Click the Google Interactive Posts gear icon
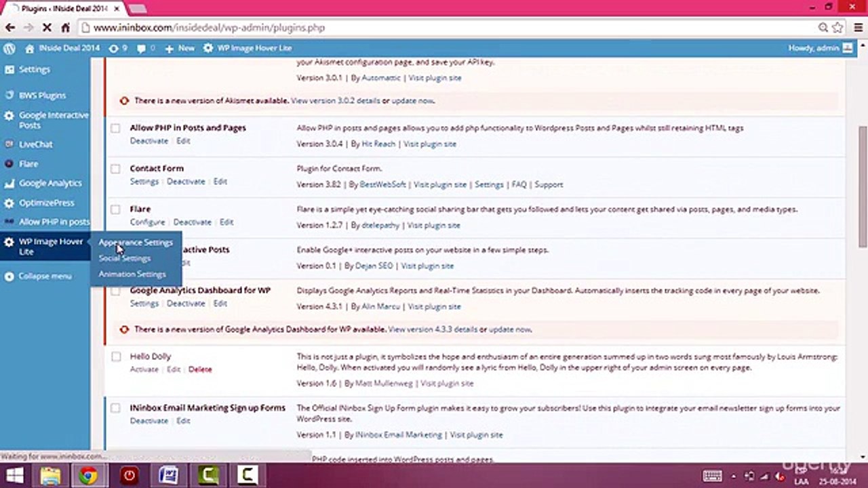 (x=9, y=116)
